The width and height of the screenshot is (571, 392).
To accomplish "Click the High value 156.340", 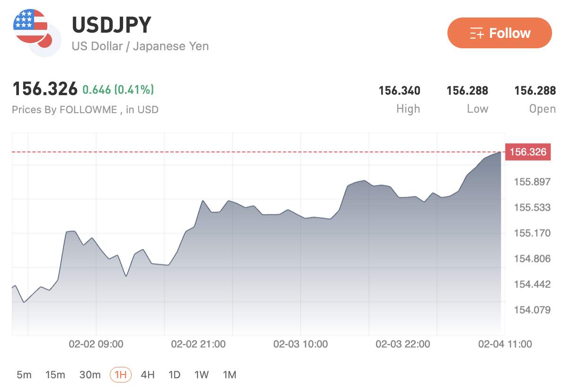I will click(x=400, y=90).
